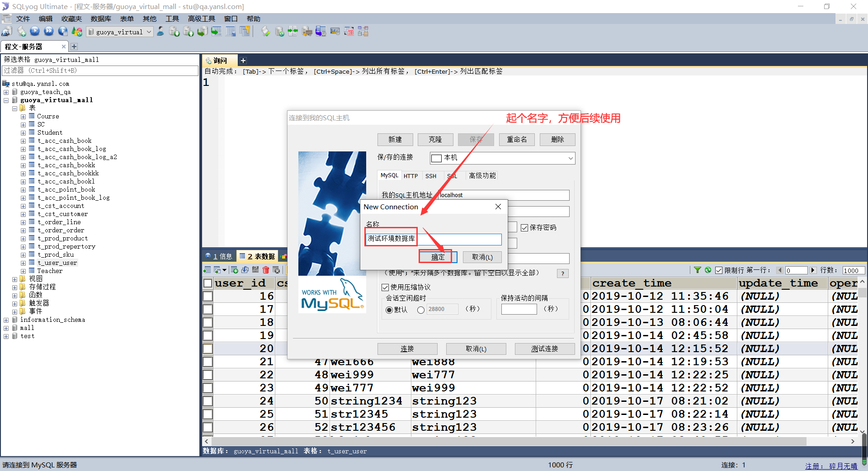Click the save changes disk icon
This screenshot has height=471, width=868.
click(255, 270)
